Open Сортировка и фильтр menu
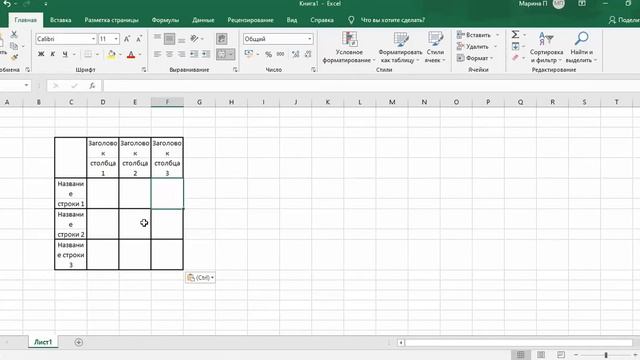 [x=547, y=47]
